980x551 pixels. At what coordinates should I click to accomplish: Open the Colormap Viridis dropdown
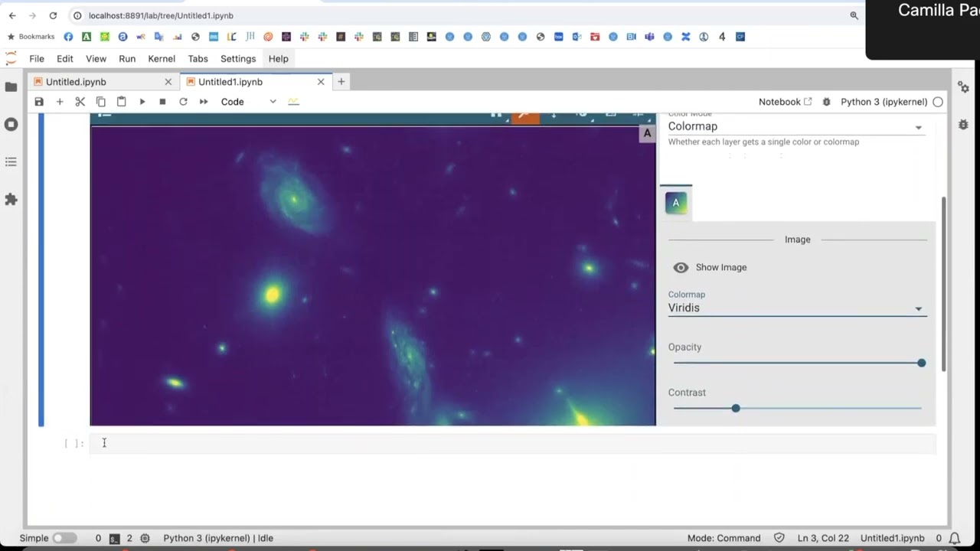[797, 308]
